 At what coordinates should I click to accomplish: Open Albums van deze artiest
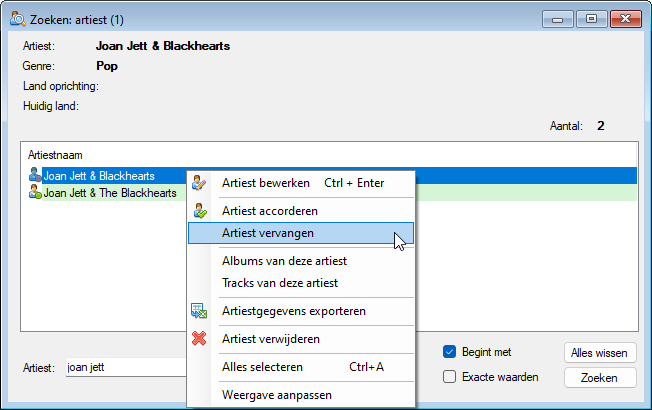tap(284, 261)
